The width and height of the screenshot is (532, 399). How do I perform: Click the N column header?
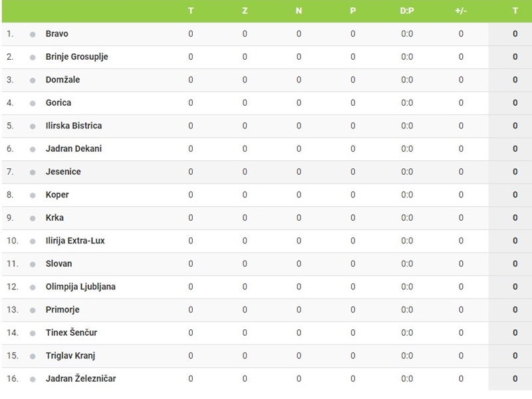pyautogui.click(x=299, y=11)
